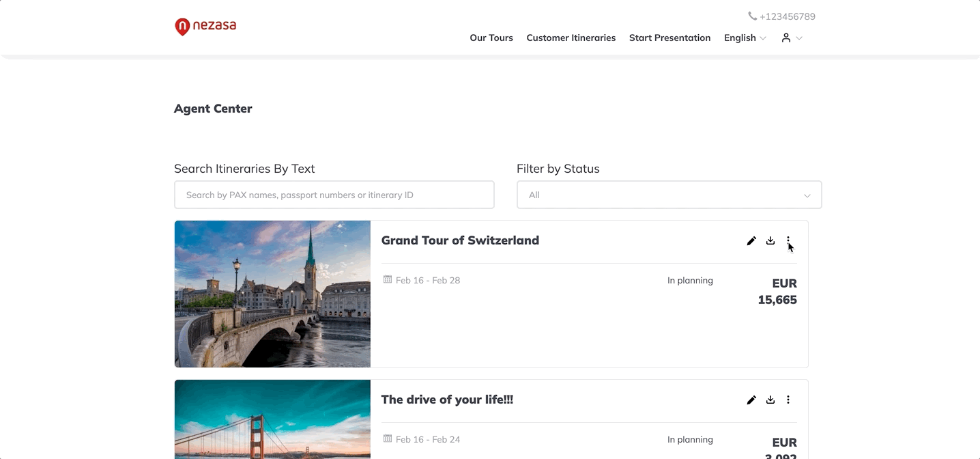980x459 pixels.
Task: Call the phone number +123456789
Action: coord(788,16)
